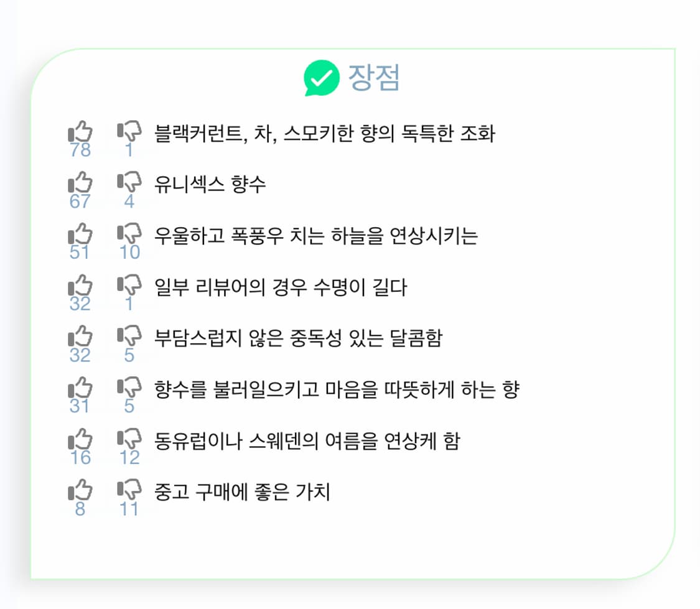Select the '유니섹스 향수' text
Viewport: 700px width, 609px height.
(x=210, y=184)
